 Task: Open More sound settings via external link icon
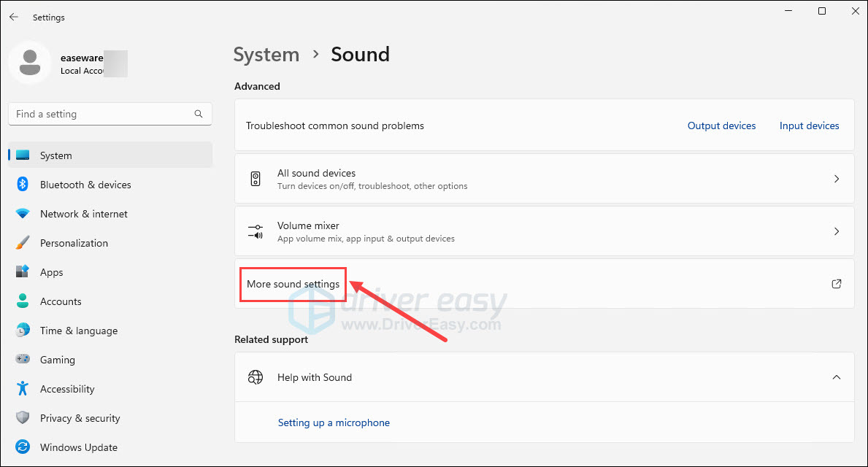tap(836, 284)
